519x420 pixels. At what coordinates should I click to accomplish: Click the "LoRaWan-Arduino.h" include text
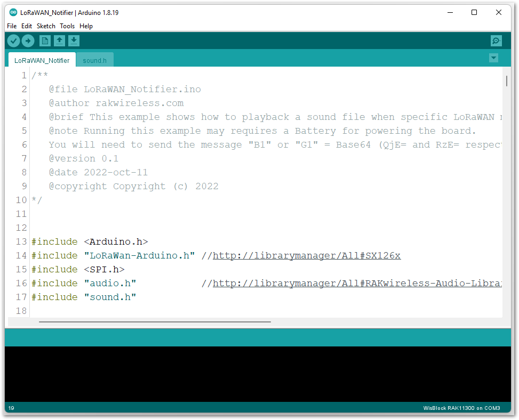[139, 256]
